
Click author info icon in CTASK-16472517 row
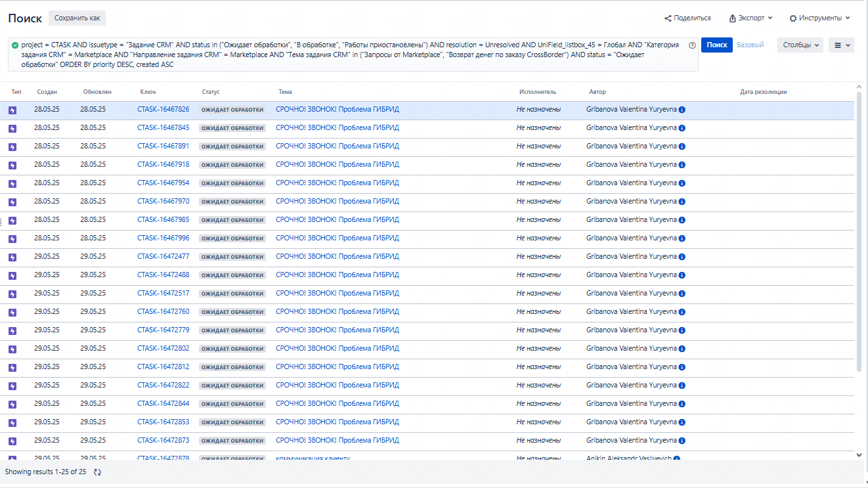pos(682,294)
